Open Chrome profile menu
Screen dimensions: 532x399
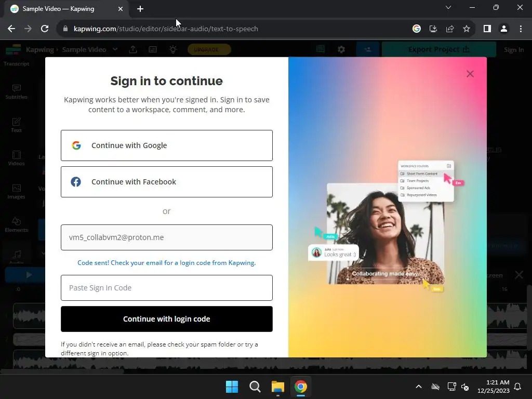pos(504,29)
